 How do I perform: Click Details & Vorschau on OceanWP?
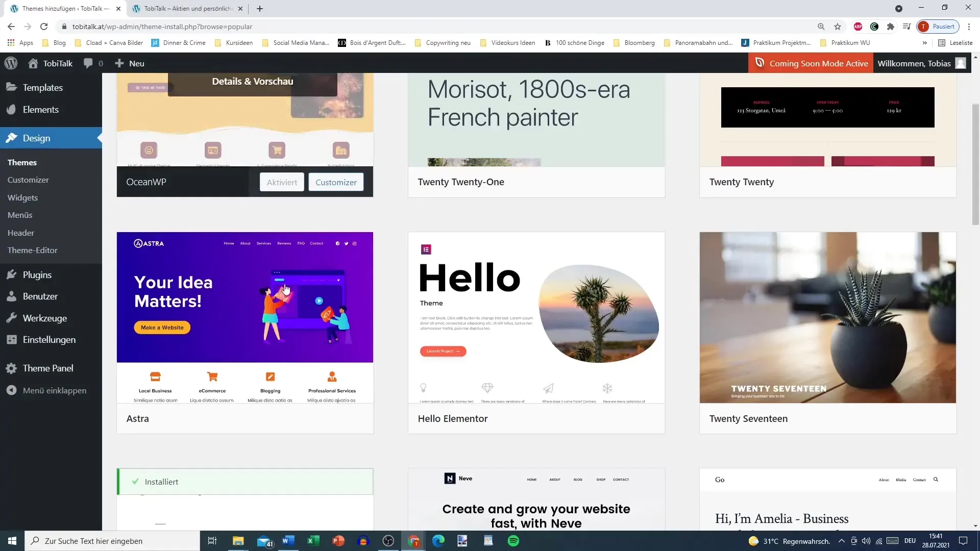(253, 82)
